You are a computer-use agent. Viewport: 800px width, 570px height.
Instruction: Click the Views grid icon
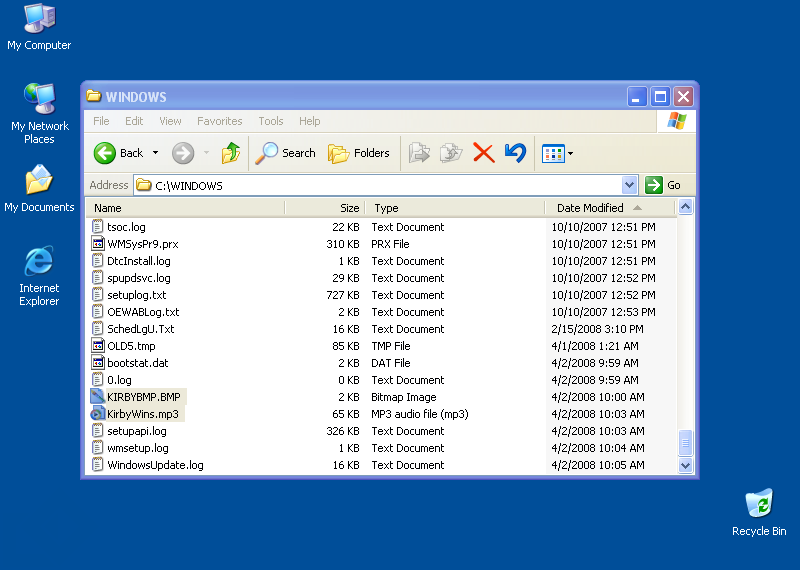(x=553, y=153)
